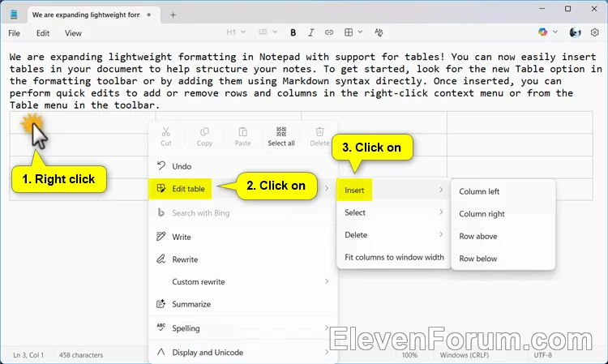Open the File menu

click(14, 33)
